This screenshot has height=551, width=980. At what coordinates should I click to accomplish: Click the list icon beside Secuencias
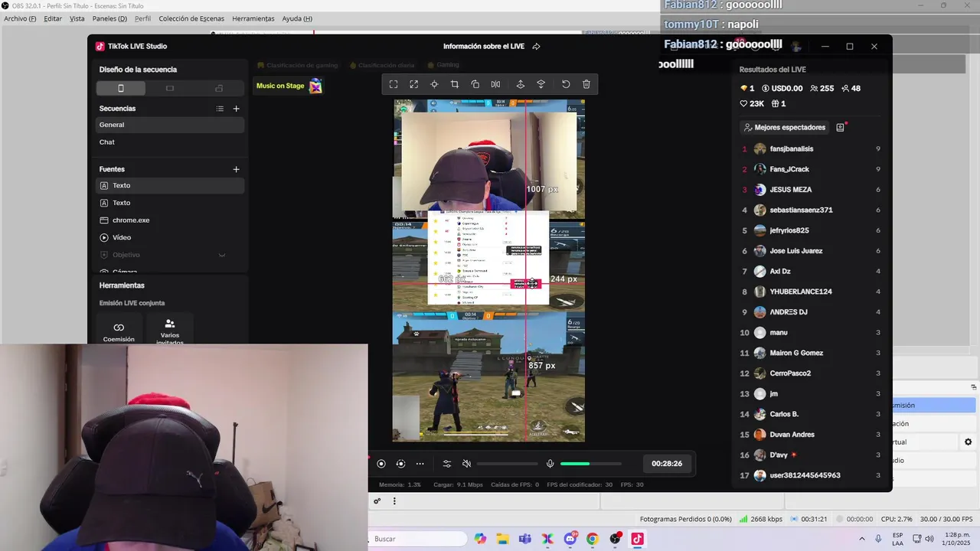point(220,109)
